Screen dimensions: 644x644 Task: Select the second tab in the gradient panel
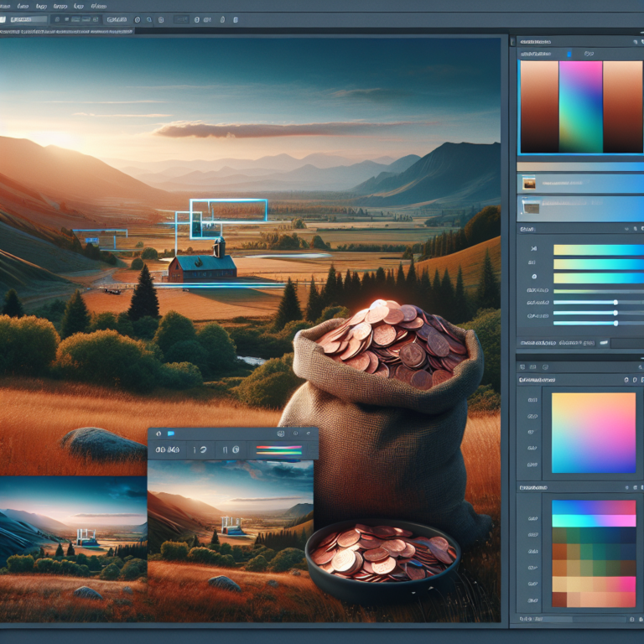[x=589, y=54]
